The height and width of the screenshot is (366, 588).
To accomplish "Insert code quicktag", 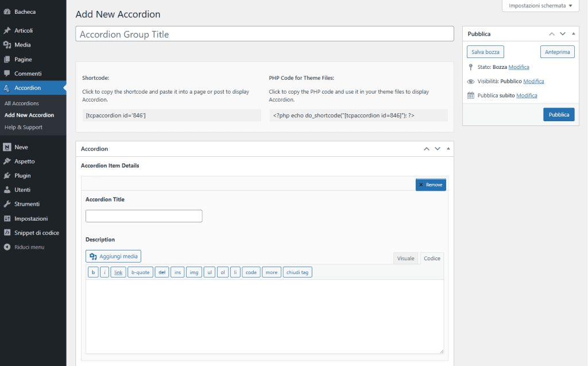I will coord(252,272).
